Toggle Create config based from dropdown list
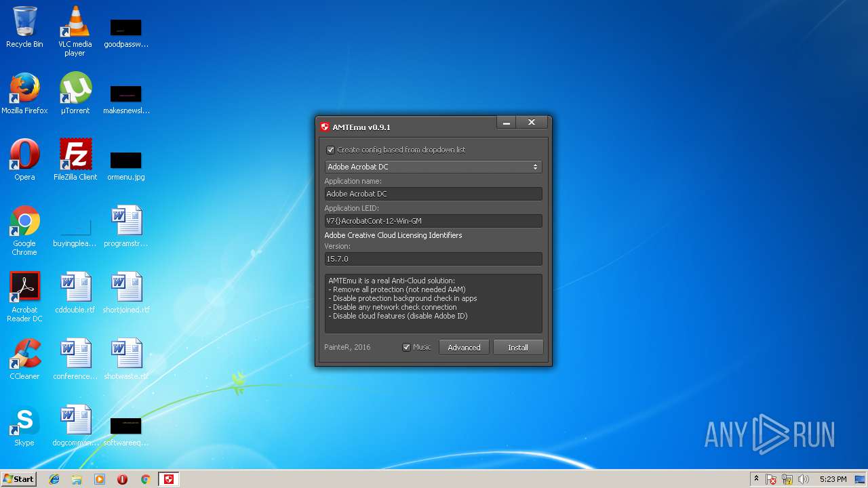This screenshot has height=488, width=868. pos(330,150)
